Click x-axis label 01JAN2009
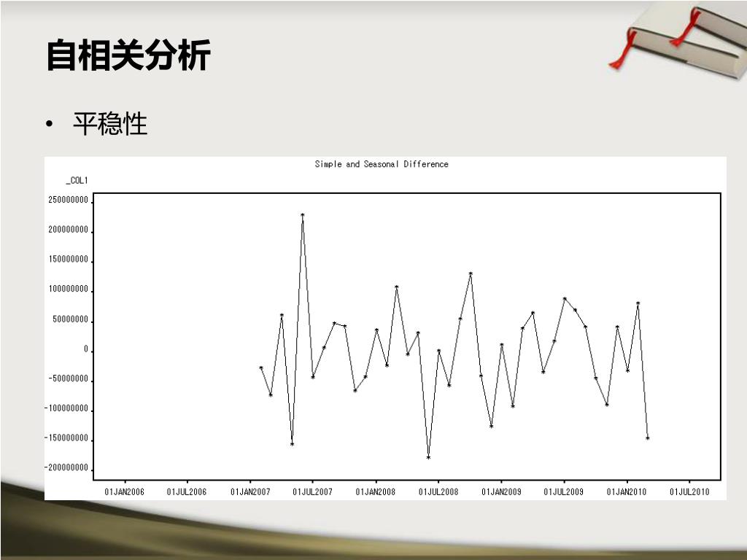 click(501, 492)
